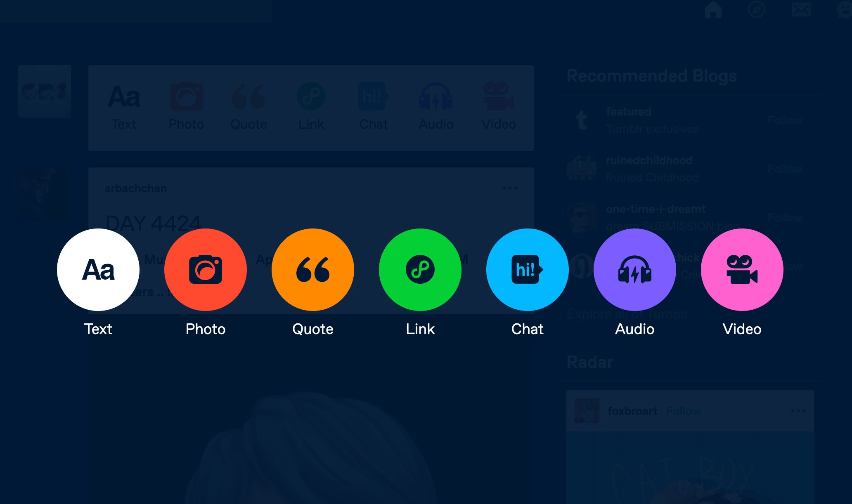Open options menu on Radar post

point(798,411)
